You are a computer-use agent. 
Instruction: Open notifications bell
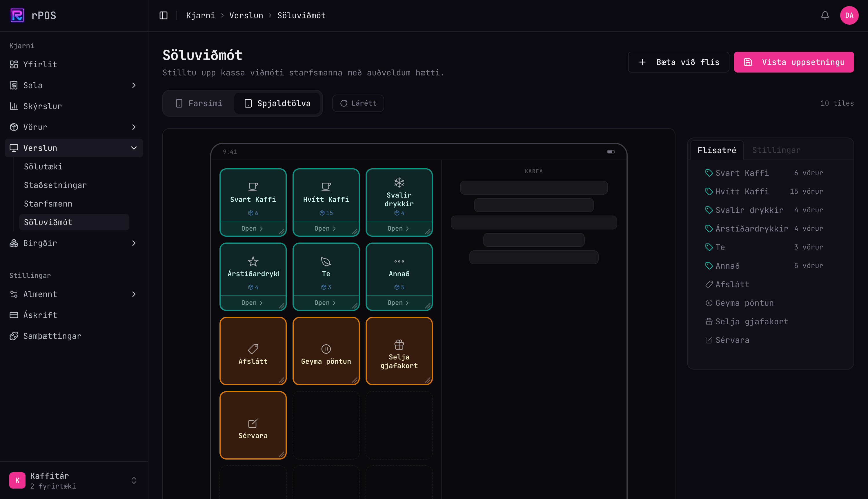click(825, 15)
